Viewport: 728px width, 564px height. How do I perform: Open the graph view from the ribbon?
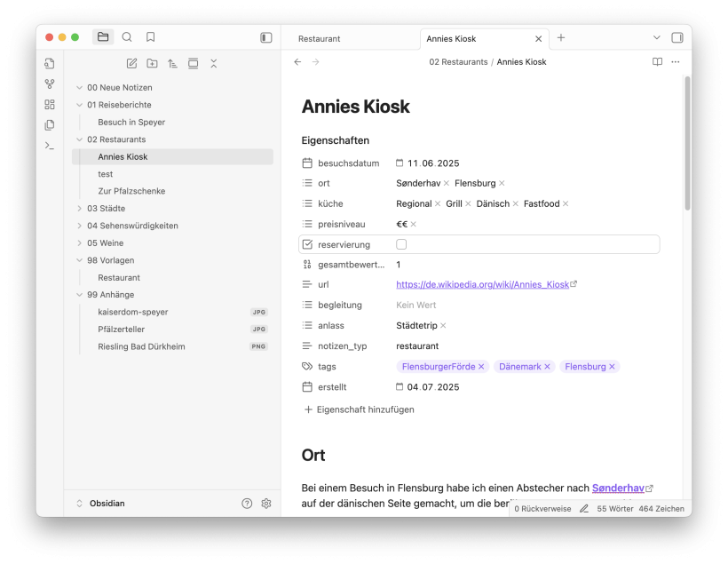(50, 84)
